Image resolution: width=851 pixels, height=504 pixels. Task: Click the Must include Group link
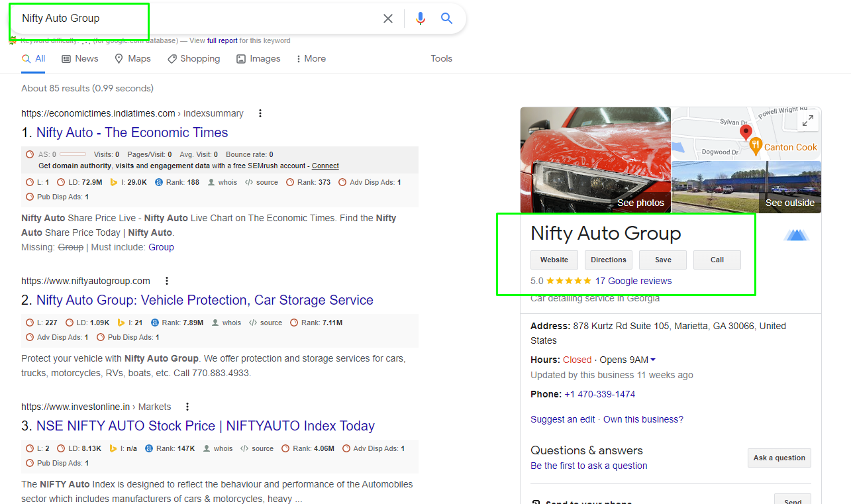tap(161, 247)
